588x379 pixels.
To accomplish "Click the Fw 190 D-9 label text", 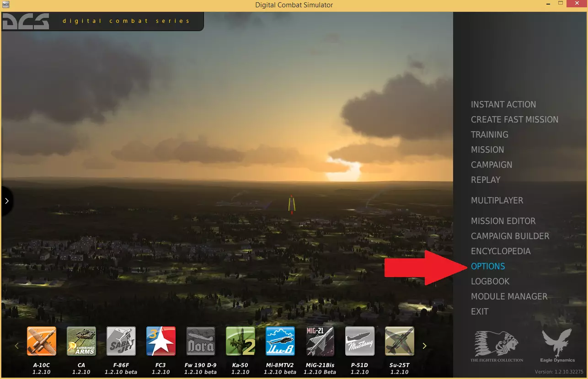I will 201,365.
